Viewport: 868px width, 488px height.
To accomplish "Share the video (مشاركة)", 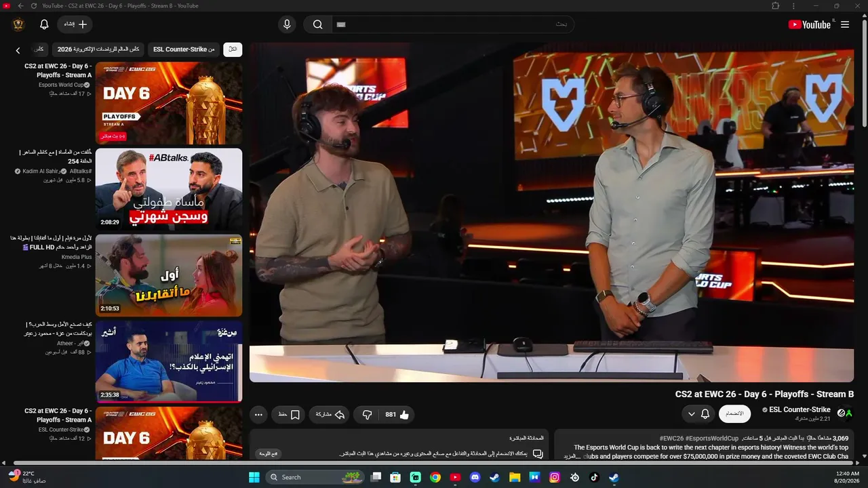I will (x=330, y=415).
